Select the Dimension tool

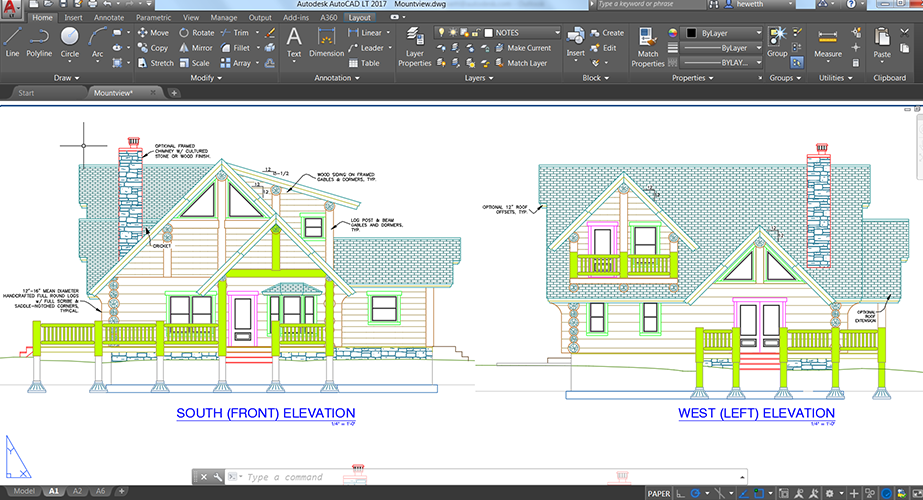pos(326,42)
